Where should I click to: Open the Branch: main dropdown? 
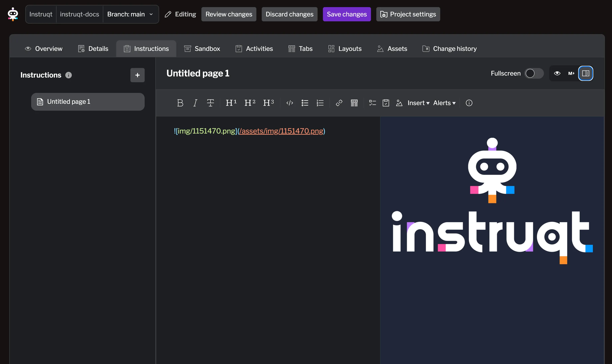pos(130,14)
